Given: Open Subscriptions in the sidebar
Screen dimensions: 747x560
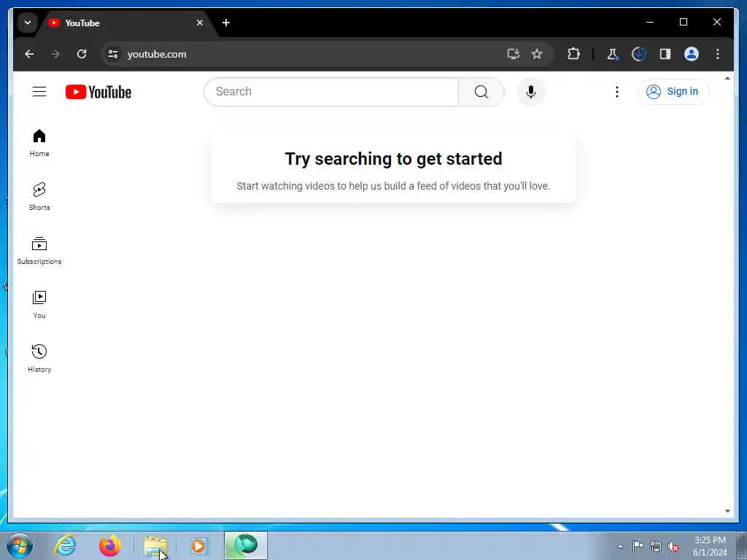Looking at the screenshot, I should pyautogui.click(x=39, y=251).
